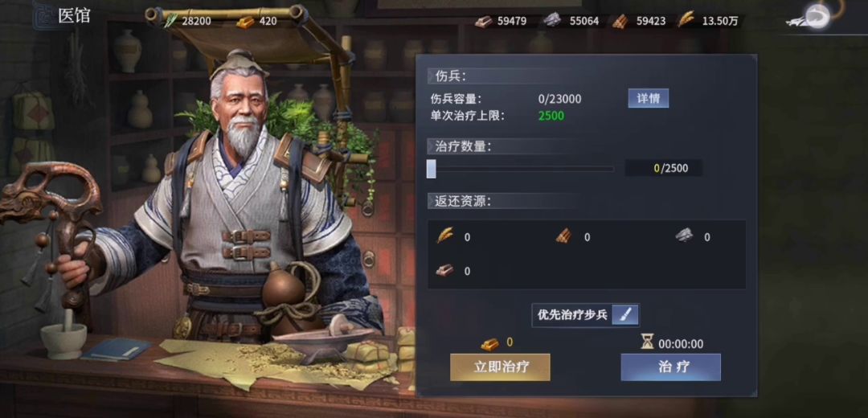This screenshot has height=418, width=868.
Task: Tap the grain icon in 返还资源
Action: click(x=445, y=236)
